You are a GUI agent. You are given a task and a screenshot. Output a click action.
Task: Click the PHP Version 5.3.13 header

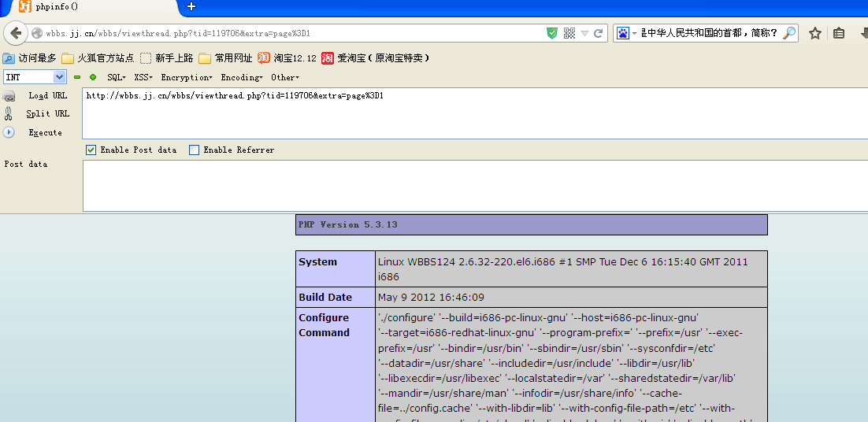532,224
